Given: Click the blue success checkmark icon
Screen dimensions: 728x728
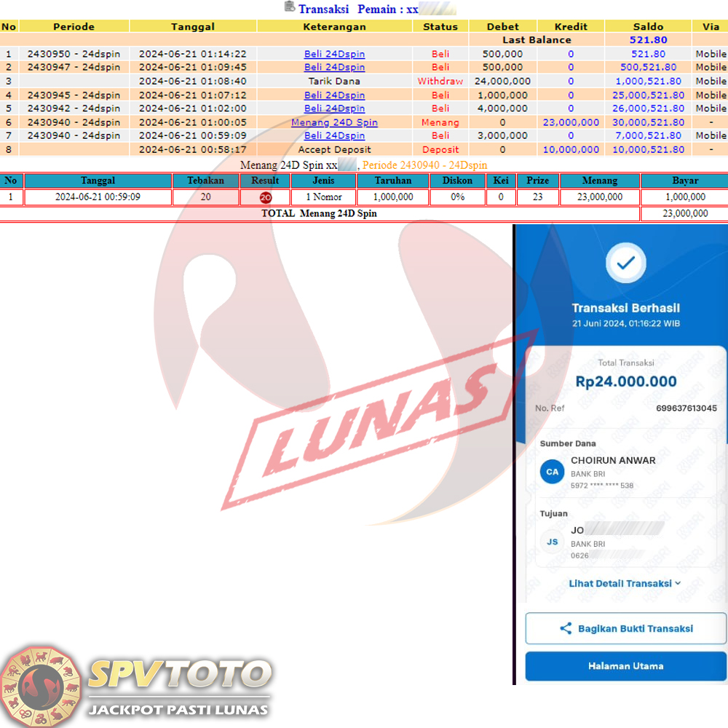Looking at the screenshot, I should point(625,264).
